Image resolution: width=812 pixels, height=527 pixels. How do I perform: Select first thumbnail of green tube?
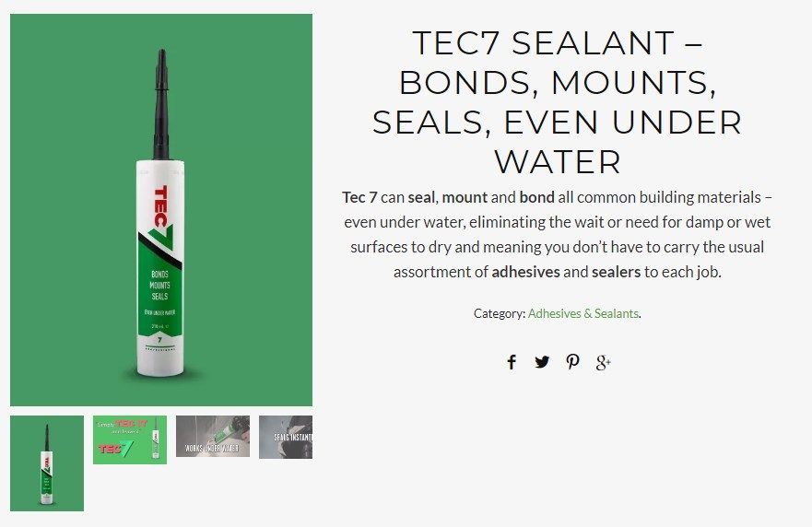pyautogui.click(x=47, y=463)
